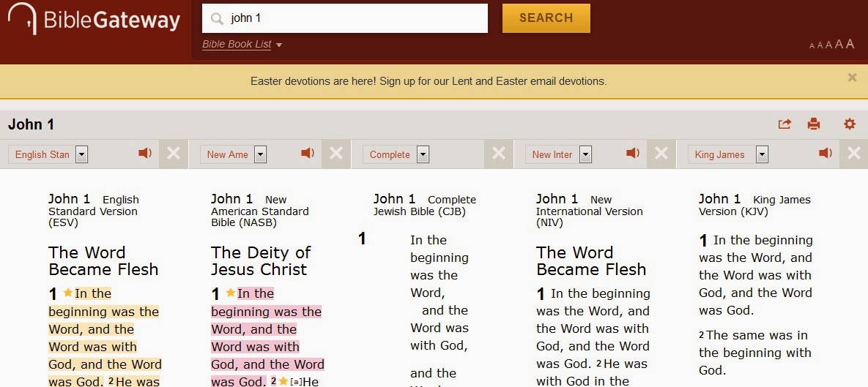Click the yellow highlighted ESV verse 1 text

click(104, 337)
